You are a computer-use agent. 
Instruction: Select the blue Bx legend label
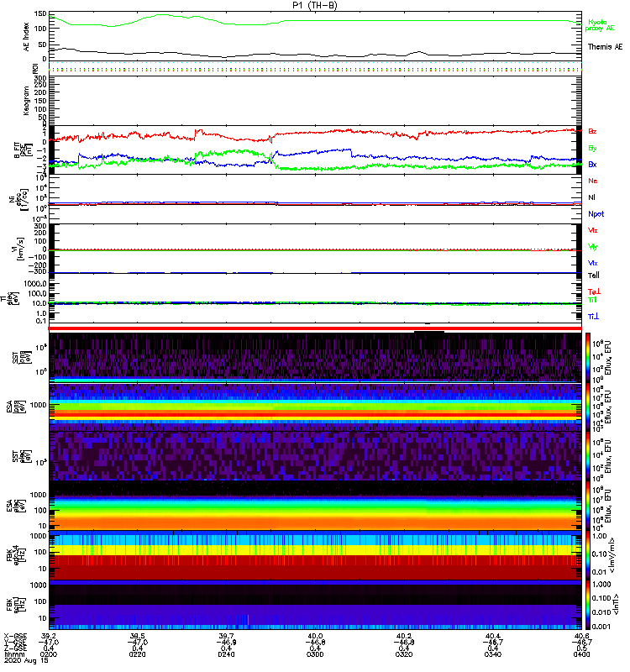click(592, 164)
